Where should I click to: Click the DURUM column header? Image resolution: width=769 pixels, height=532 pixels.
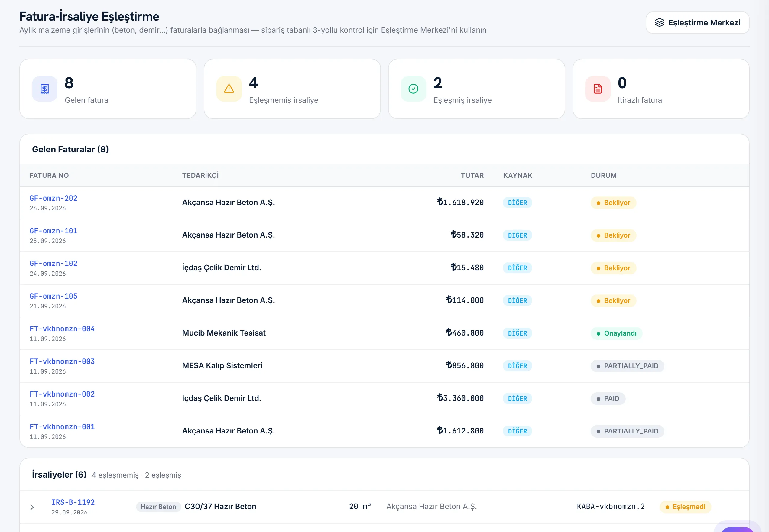[604, 175]
